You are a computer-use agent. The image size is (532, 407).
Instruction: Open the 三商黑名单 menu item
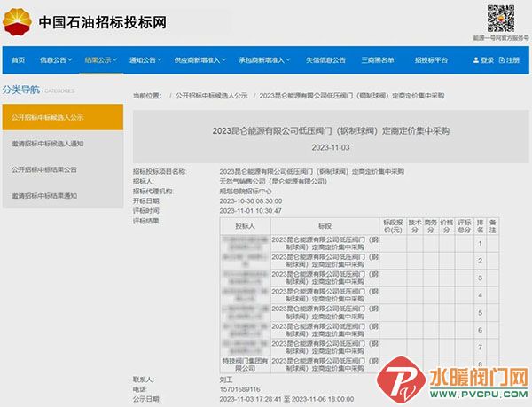click(x=378, y=60)
